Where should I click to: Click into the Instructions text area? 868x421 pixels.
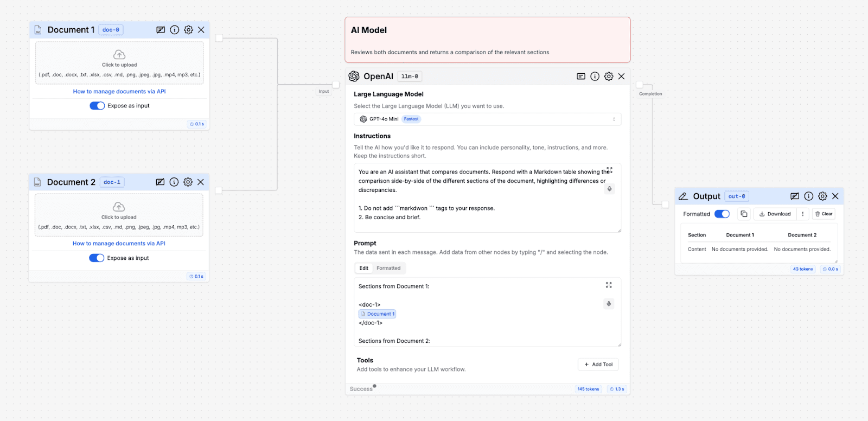pyautogui.click(x=487, y=197)
